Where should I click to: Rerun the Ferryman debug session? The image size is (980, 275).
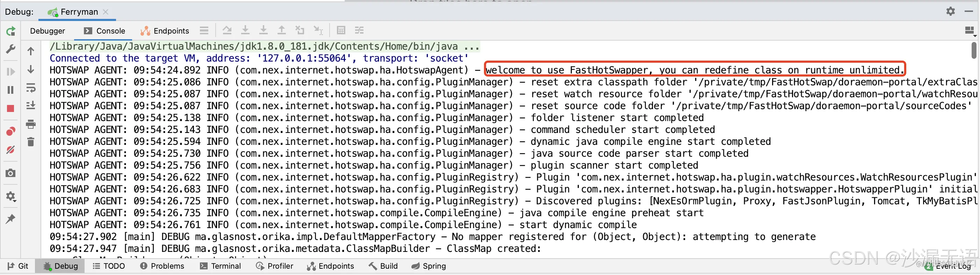pos(10,31)
